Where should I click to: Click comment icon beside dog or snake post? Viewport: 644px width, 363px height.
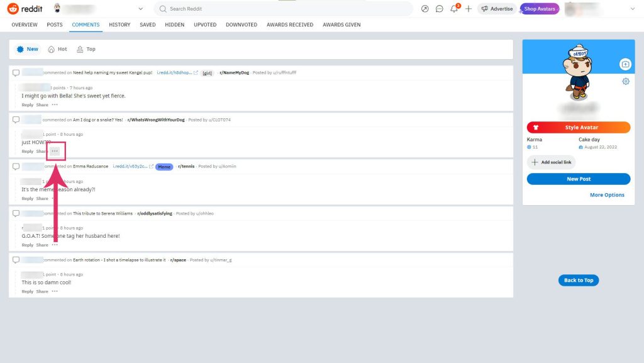point(16,120)
